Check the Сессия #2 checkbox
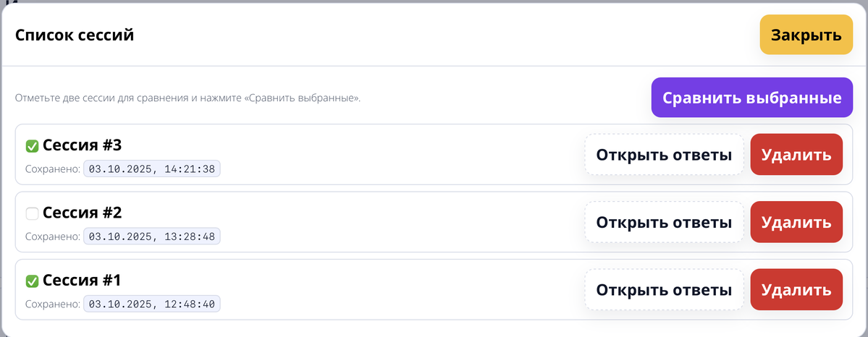This screenshot has height=337, width=868. (32, 213)
